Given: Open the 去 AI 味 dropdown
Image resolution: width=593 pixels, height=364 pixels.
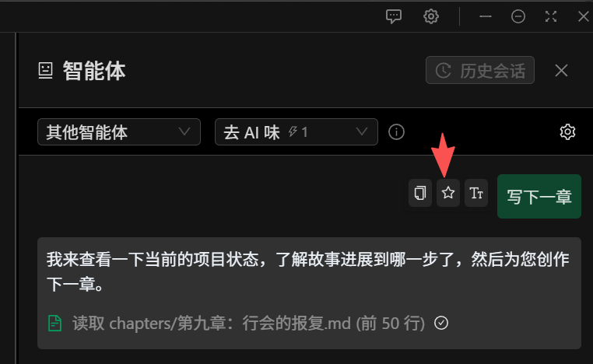Looking at the screenshot, I should (296, 132).
